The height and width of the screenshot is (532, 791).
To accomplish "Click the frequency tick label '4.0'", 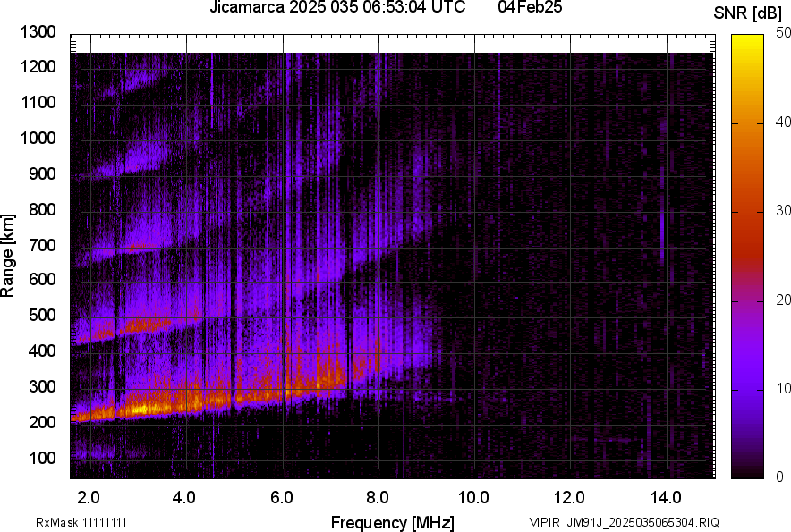I will coord(184,498).
